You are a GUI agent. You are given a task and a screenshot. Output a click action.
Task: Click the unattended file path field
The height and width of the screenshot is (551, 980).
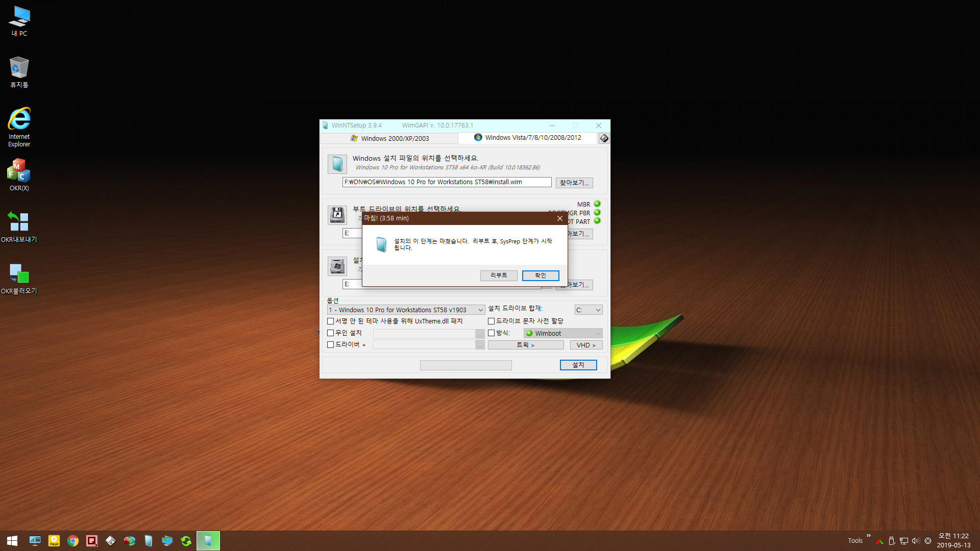424,334
